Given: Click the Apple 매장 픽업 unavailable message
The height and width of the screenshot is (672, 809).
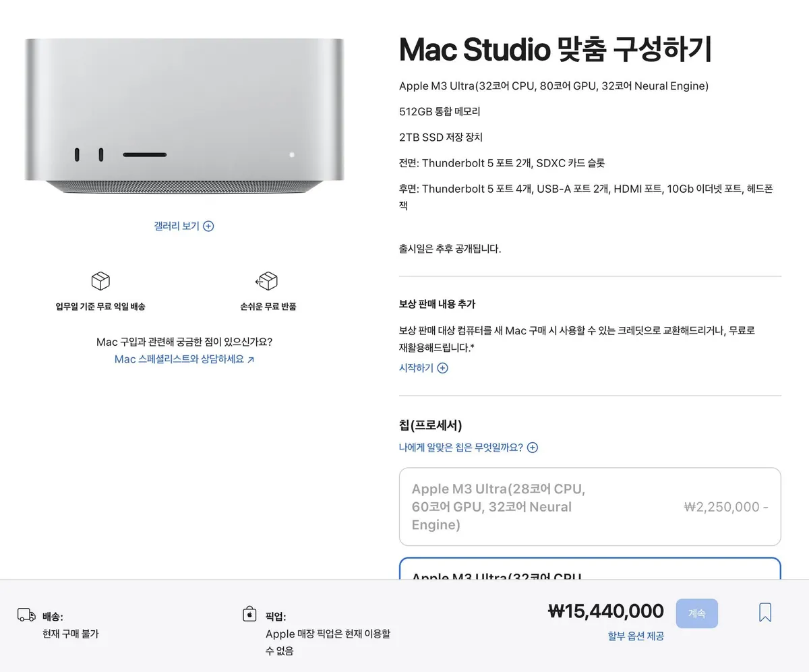Looking at the screenshot, I should 328,642.
